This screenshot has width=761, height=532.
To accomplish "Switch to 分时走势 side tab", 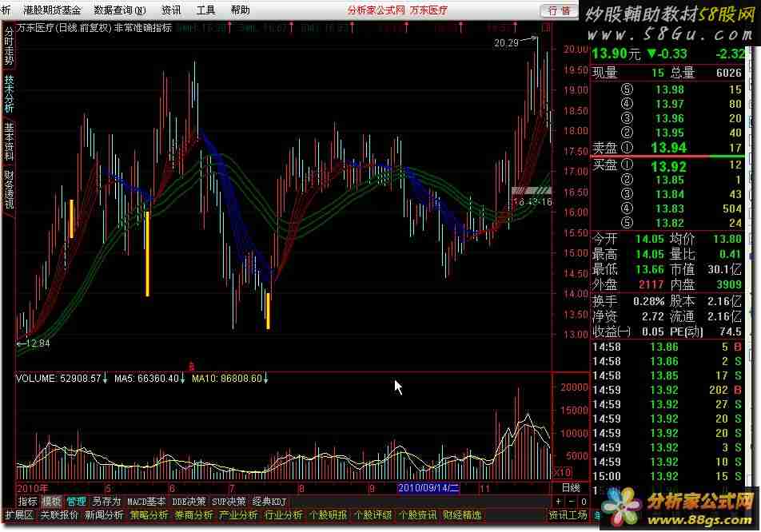I will 9,46.
